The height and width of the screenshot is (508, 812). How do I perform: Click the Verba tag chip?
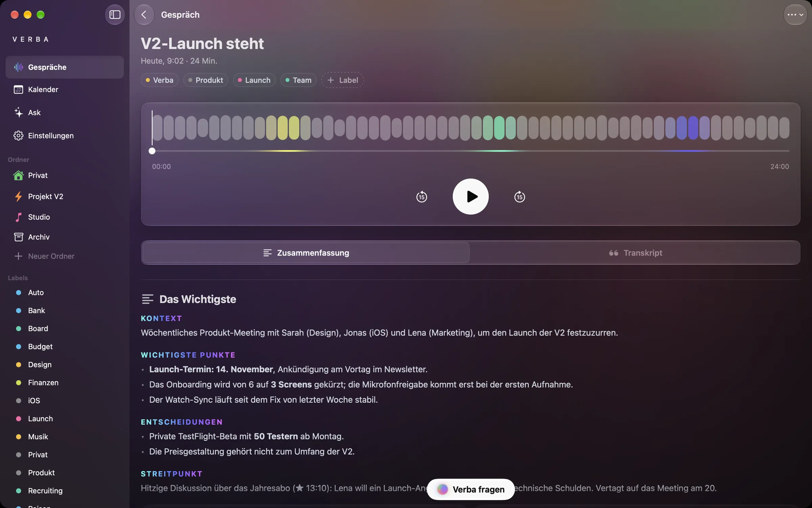pos(160,80)
